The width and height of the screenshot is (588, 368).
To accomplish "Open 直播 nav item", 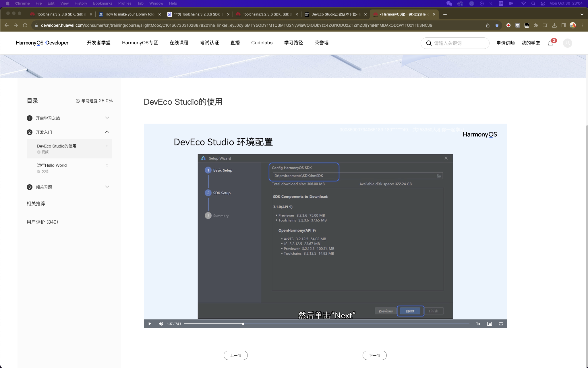I will tap(235, 43).
